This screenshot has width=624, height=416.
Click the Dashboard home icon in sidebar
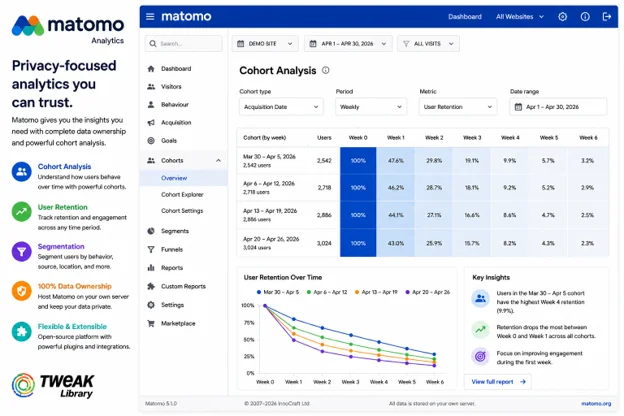(151, 68)
